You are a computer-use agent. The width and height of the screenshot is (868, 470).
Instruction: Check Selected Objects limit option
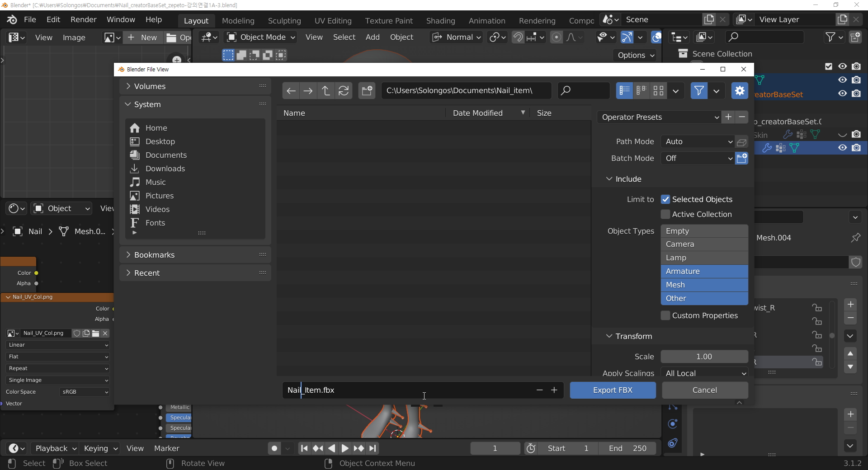(x=665, y=200)
